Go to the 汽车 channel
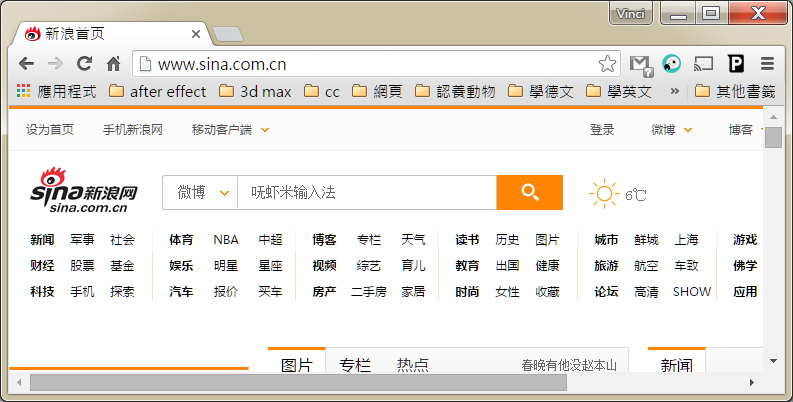Screen dimensions: 793x402 [181, 292]
